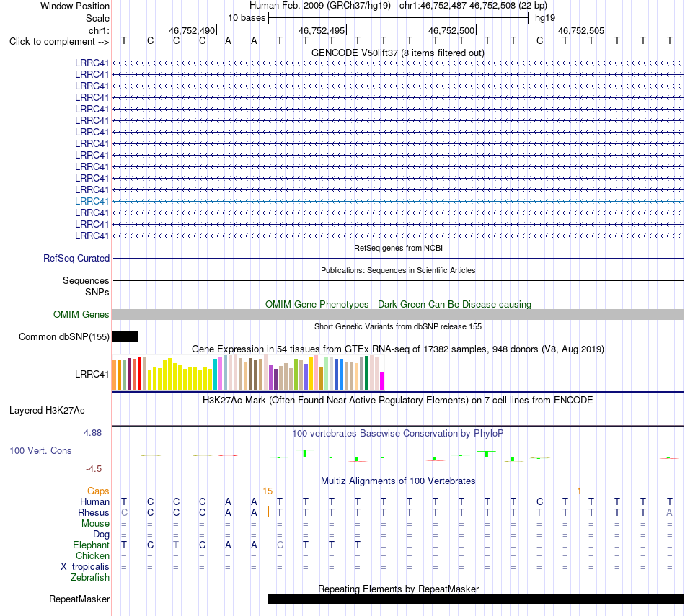This screenshot has height=616, width=685.
Task: Open the GTEx Gene Expression track title
Action: tap(398, 349)
